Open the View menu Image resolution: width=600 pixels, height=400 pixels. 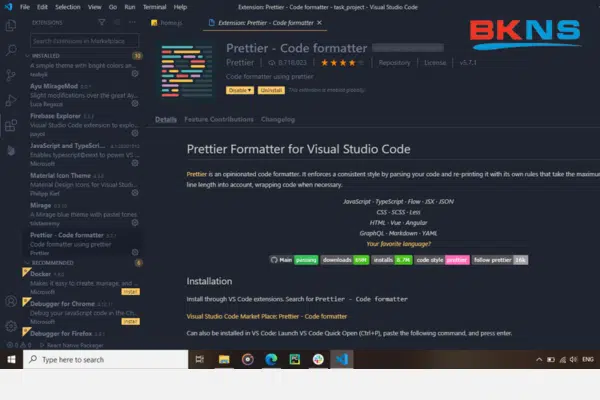95,7
